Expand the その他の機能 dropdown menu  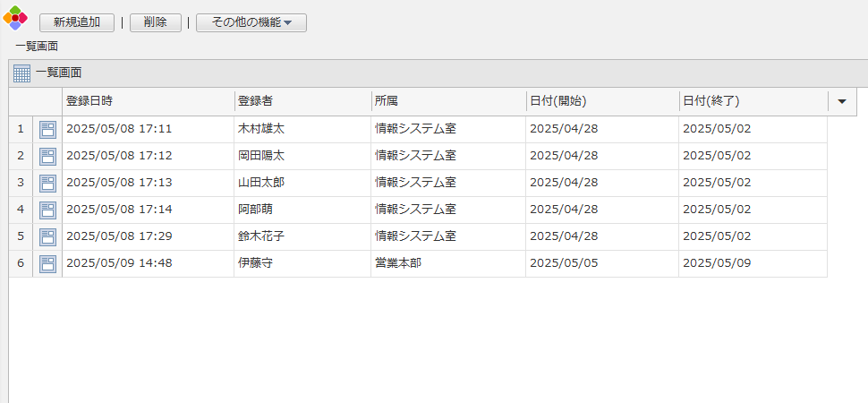tap(251, 22)
